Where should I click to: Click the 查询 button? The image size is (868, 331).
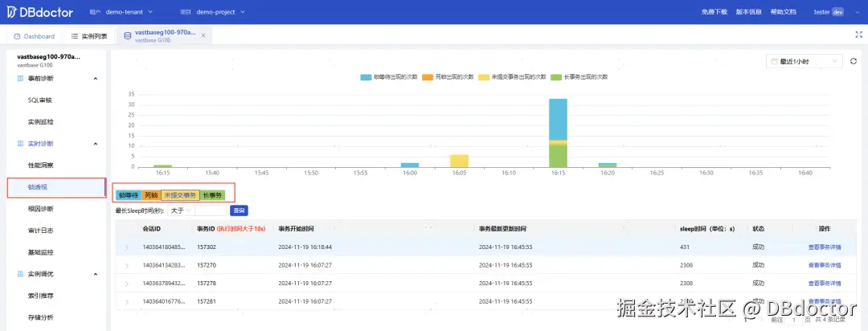coord(239,210)
